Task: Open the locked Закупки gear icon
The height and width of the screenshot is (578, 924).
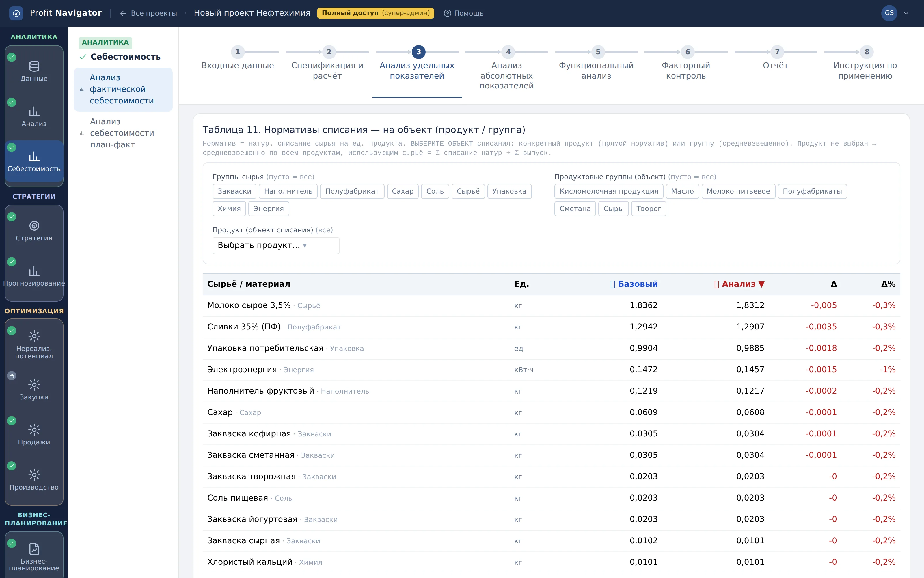Action: tap(34, 385)
